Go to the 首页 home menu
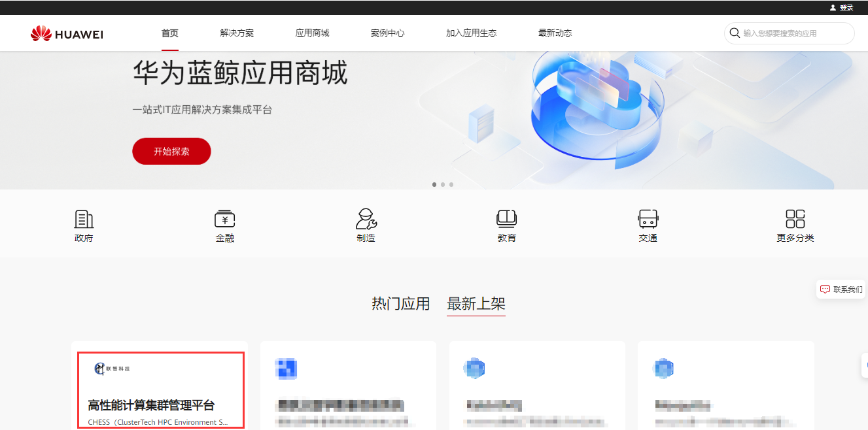This screenshot has width=868, height=430. click(170, 33)
